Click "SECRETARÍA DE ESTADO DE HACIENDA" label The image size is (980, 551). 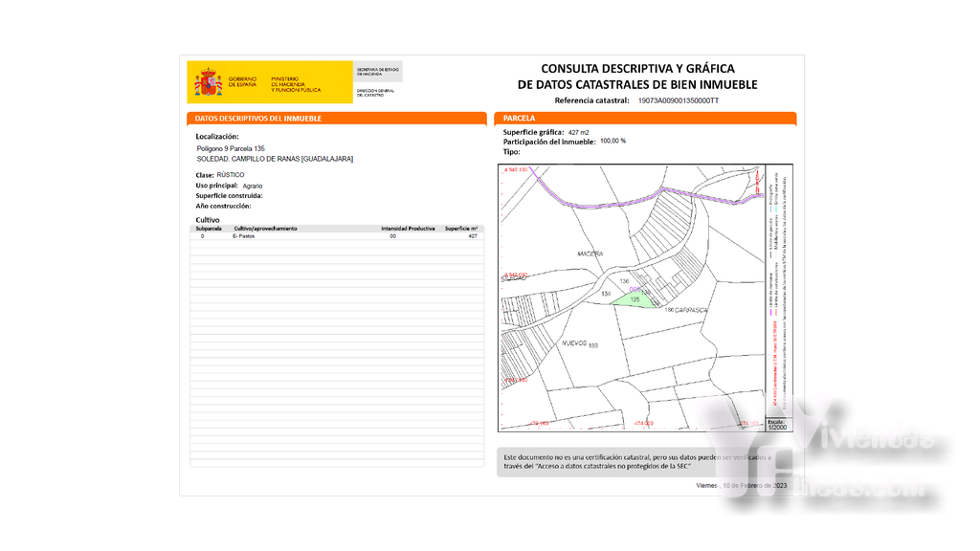pos(377,72)
